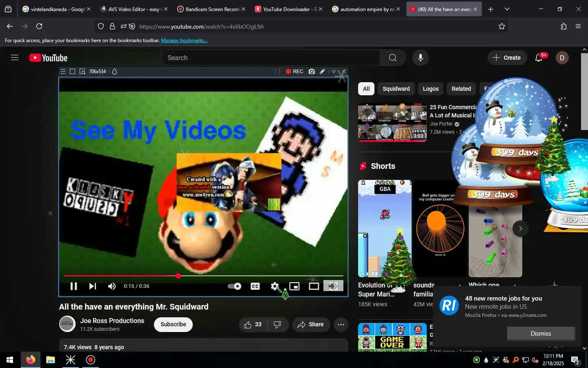Viewport: 588px width, 368px height.
Task: Enter fullscreen video mode
Action: pyautogui.click(x=333, y=286)
